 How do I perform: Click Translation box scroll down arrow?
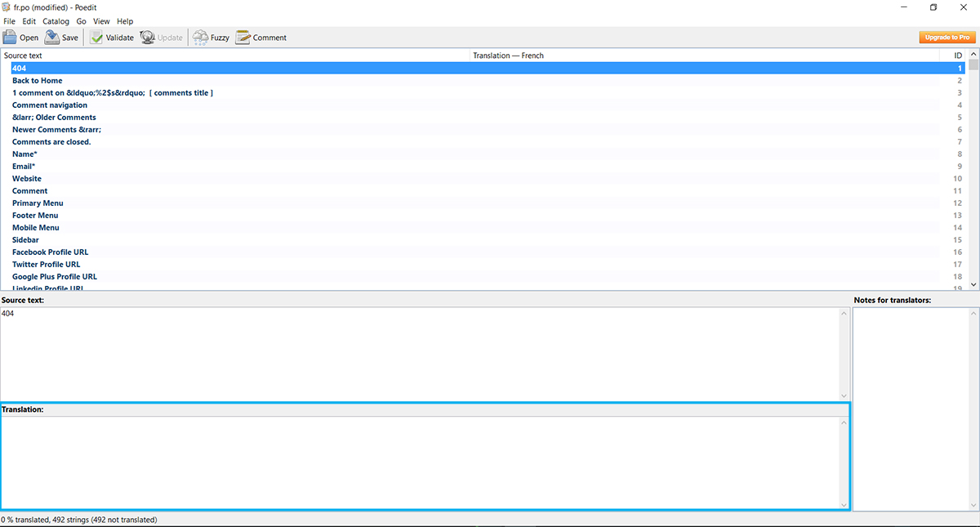844,505
